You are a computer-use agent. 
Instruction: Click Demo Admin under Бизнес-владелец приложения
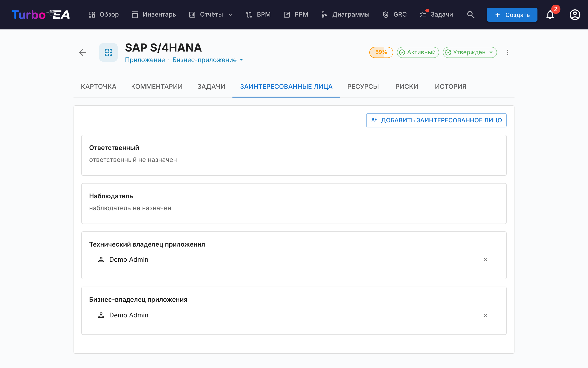[x=129, y=315]
